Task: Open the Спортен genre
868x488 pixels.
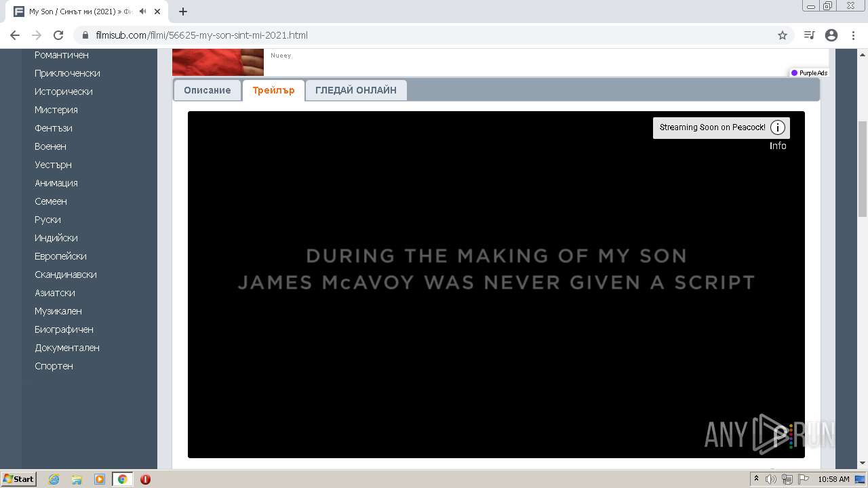Action: [x=54, y=366]
